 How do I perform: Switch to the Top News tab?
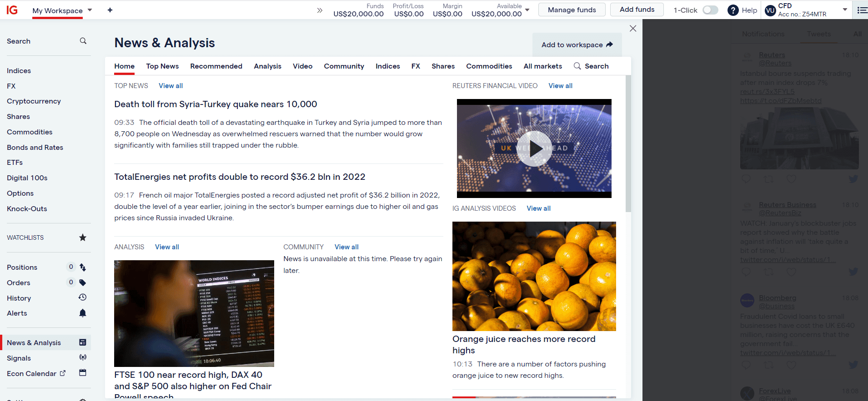(x=162, y=66)
